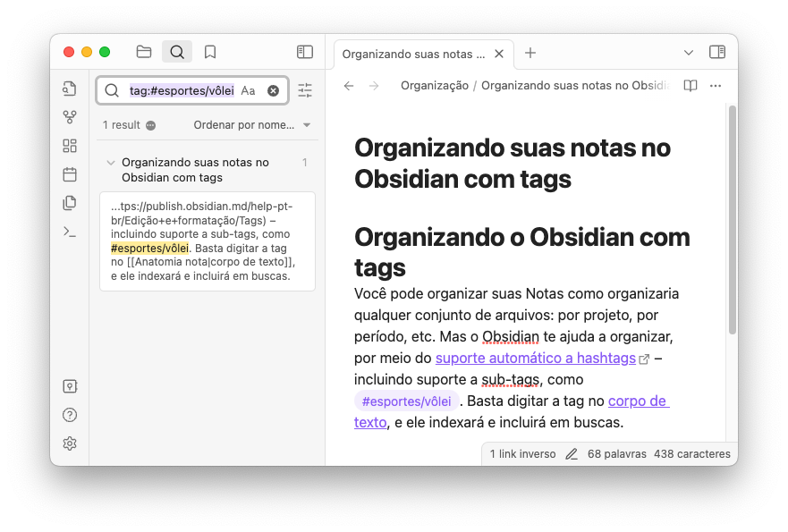
Task: Open the Graph view icon
Action: point(70,116)
